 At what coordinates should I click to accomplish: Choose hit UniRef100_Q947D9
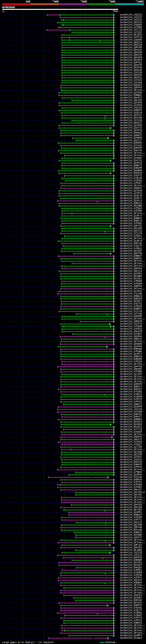[131, 367]
